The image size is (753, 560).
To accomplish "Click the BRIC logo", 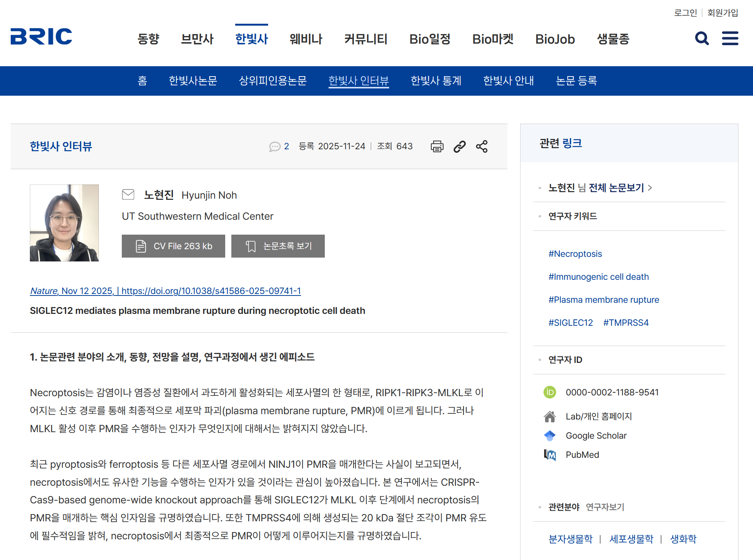I will click(41, 37).
